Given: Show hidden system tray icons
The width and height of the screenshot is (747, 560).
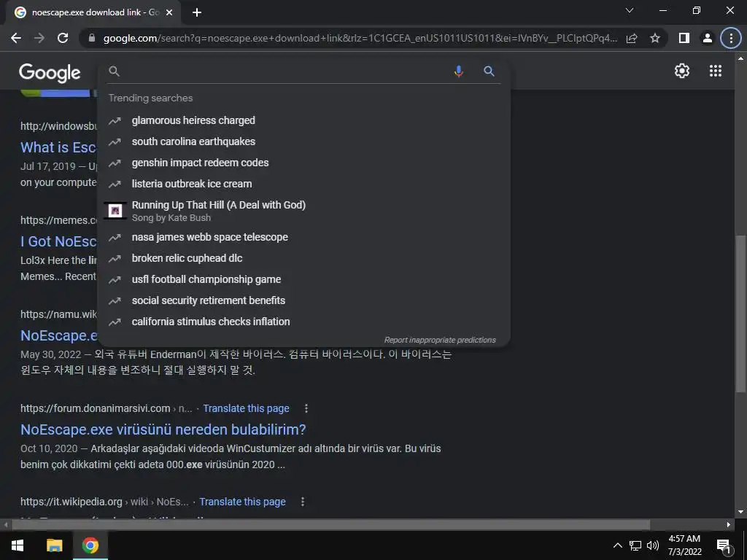Looking at the screenshot, I should pyautogui.click(x=617, y=545).
